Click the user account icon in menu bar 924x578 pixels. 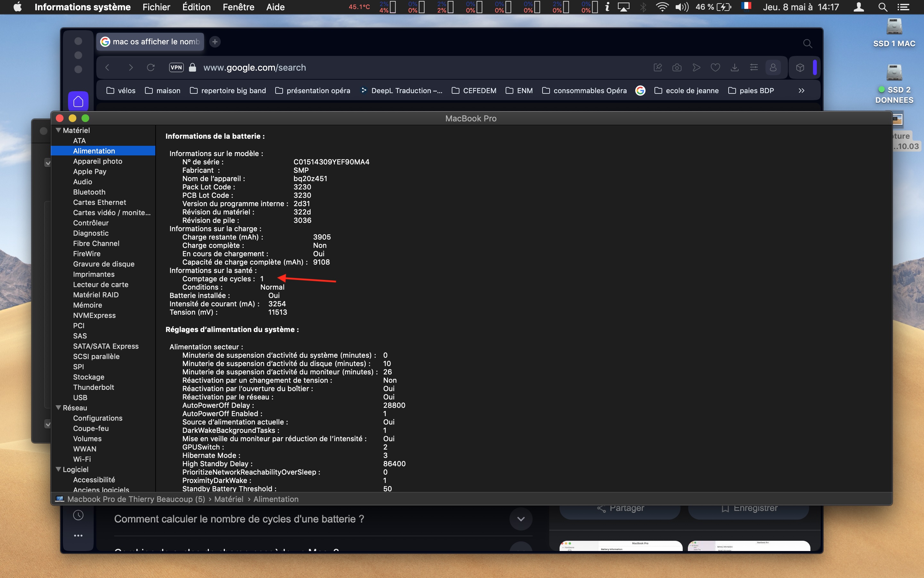[x=858, y=7]
